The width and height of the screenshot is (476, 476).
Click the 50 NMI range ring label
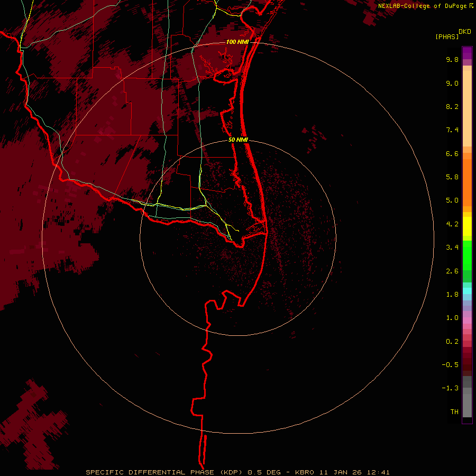238,140
